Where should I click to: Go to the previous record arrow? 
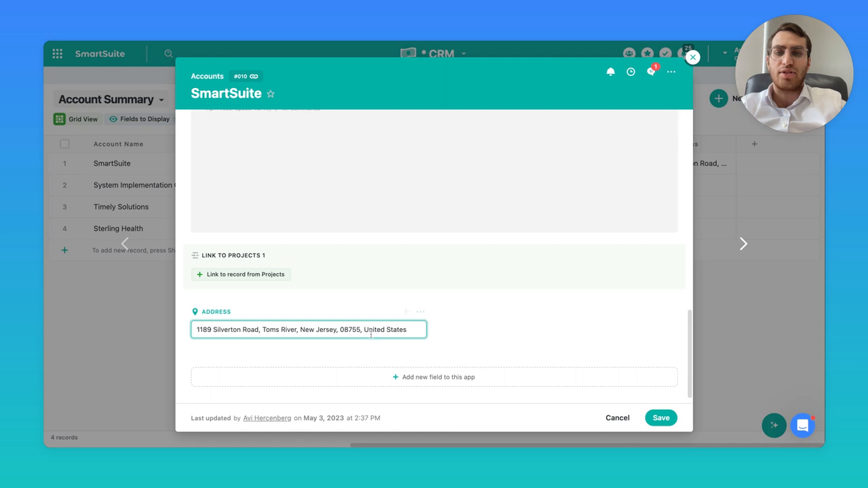coord(125,243)
